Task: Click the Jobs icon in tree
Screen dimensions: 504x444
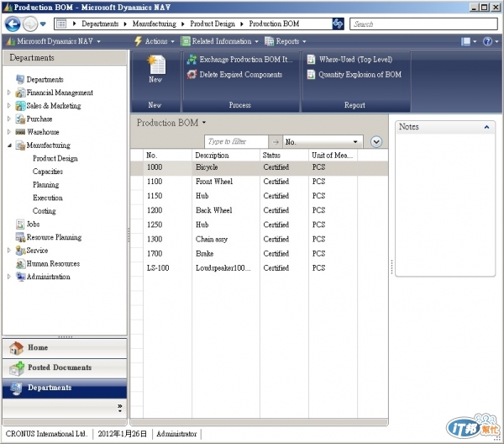Action: click(x=20, y=225)
